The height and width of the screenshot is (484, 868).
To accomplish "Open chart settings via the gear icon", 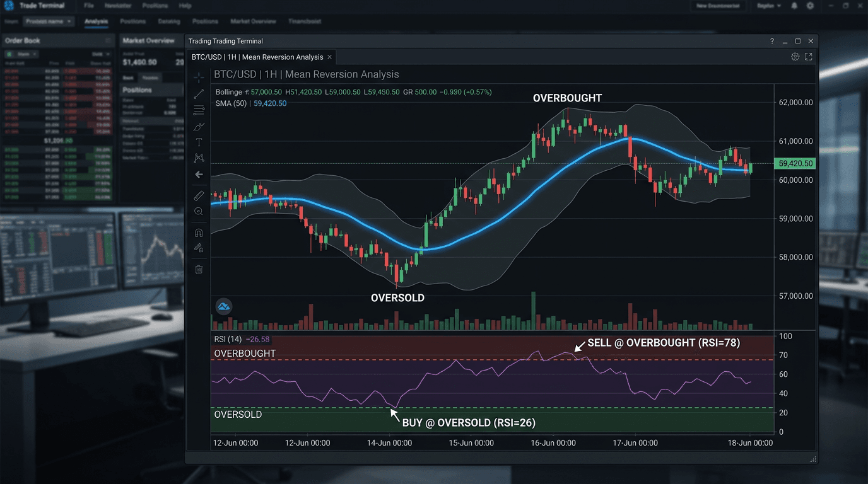I will pyautogui.click(x=795, y=56).
